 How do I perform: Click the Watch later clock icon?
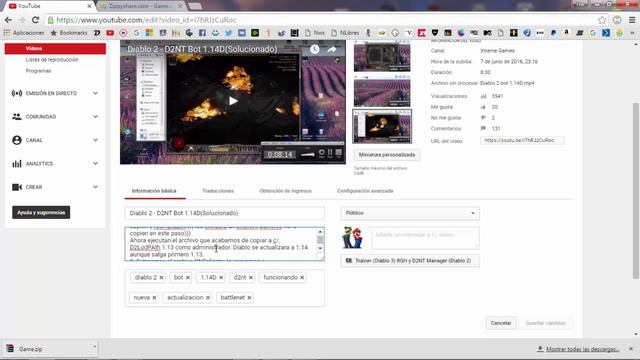point(314,49)
